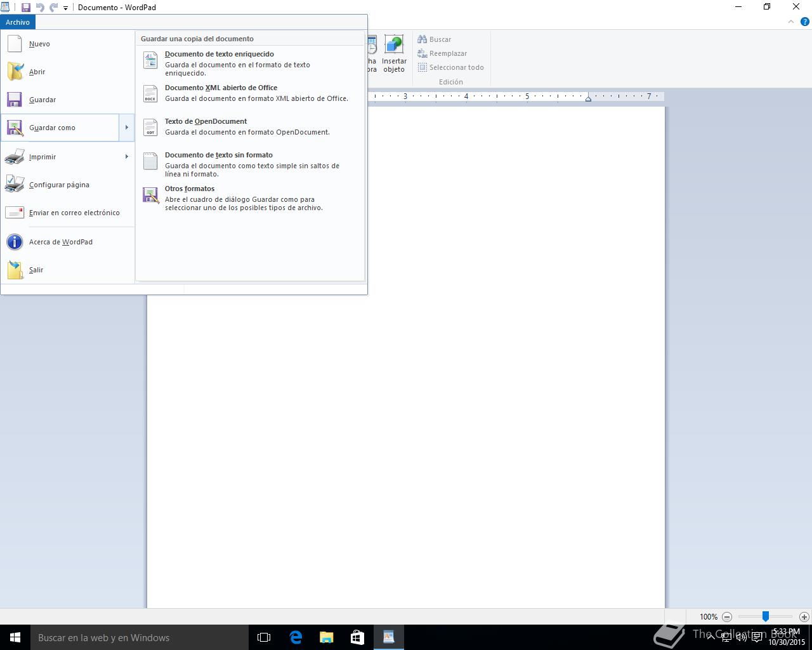Select Nuevo from the Archivo menu

[67, 44]
